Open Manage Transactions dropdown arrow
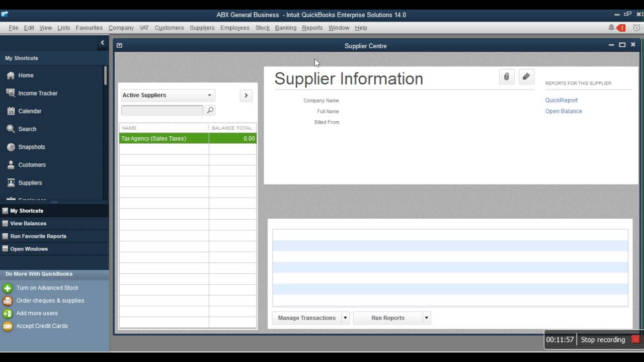This screenshot has height=362, width=644. pyautogui.click(x=345, y=318)
